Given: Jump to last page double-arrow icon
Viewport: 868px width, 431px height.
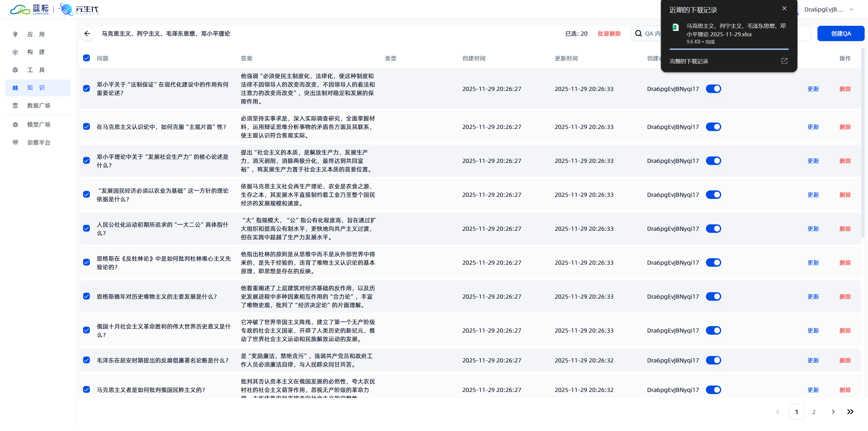Looking at the screenshot, I should tap(850, 412).
